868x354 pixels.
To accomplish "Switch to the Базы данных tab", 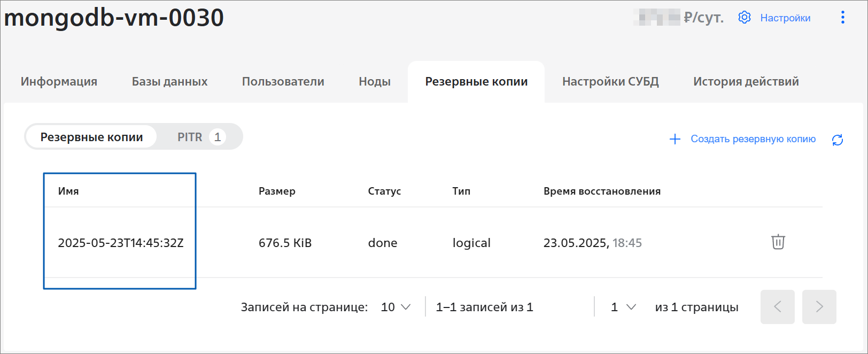I will point(169,82).
